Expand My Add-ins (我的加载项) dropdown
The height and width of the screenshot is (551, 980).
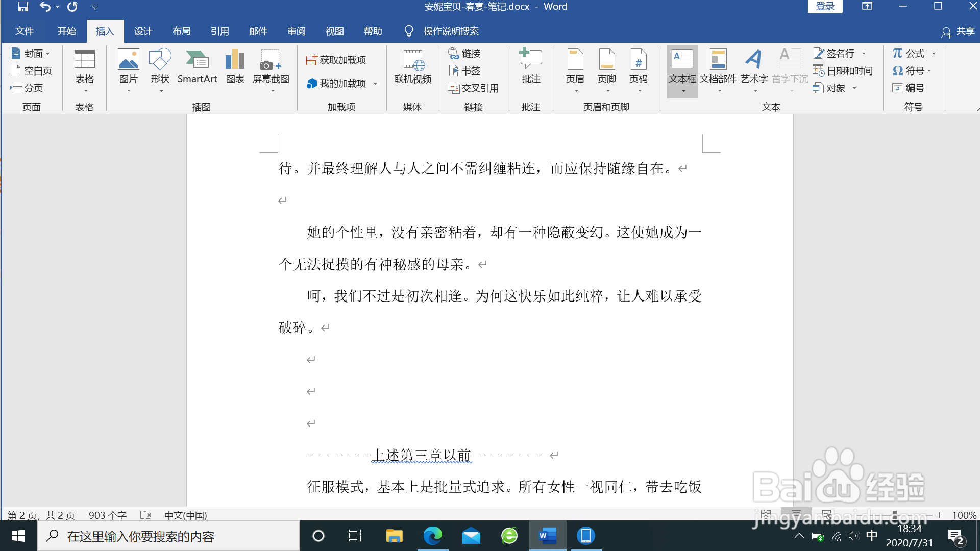[376, 84]
